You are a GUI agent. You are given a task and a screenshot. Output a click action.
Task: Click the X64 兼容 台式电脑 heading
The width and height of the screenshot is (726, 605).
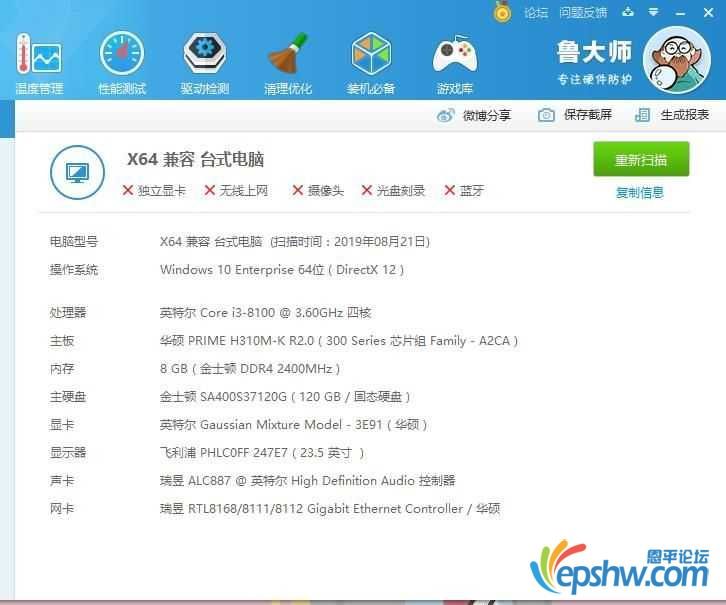click(195, 159)
